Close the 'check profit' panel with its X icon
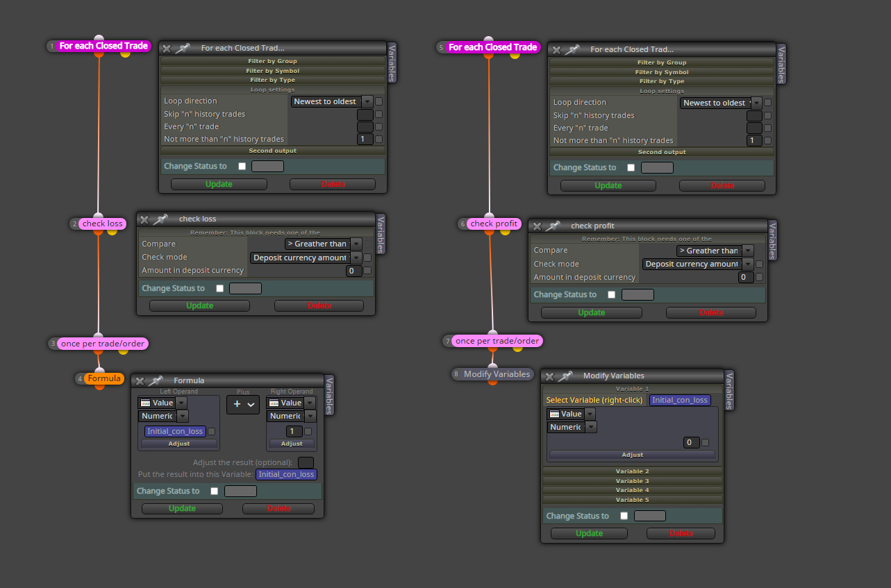Screen dimensions: 891x588 coord(536,226)
